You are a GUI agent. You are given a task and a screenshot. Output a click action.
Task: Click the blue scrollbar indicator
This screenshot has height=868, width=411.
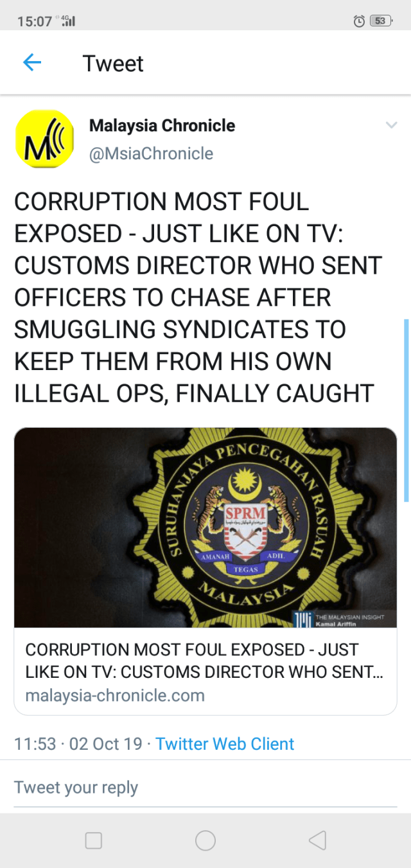click(x=407, y=410)
